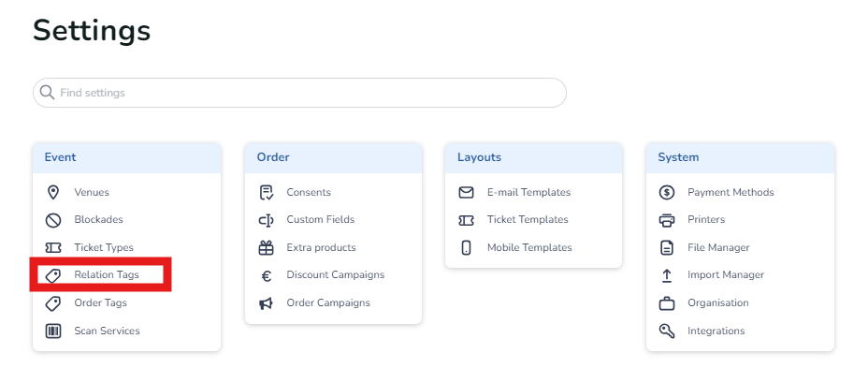The height and width of the screenshot is (383, 868).
Task: Click the Order Campaigns megaphone icon
Action: coord(267,303)
